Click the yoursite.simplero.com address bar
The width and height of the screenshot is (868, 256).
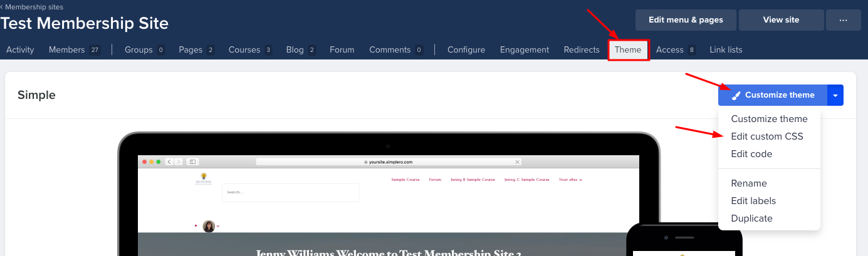pos(389,161)
